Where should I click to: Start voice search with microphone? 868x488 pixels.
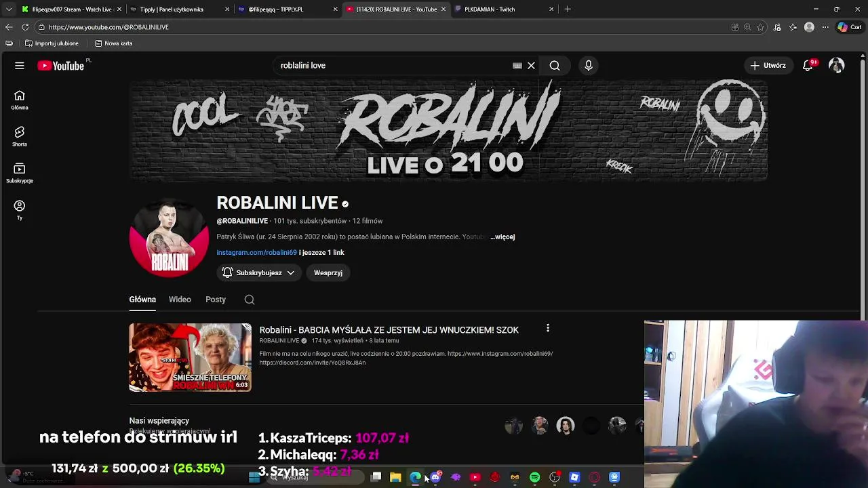589,66
